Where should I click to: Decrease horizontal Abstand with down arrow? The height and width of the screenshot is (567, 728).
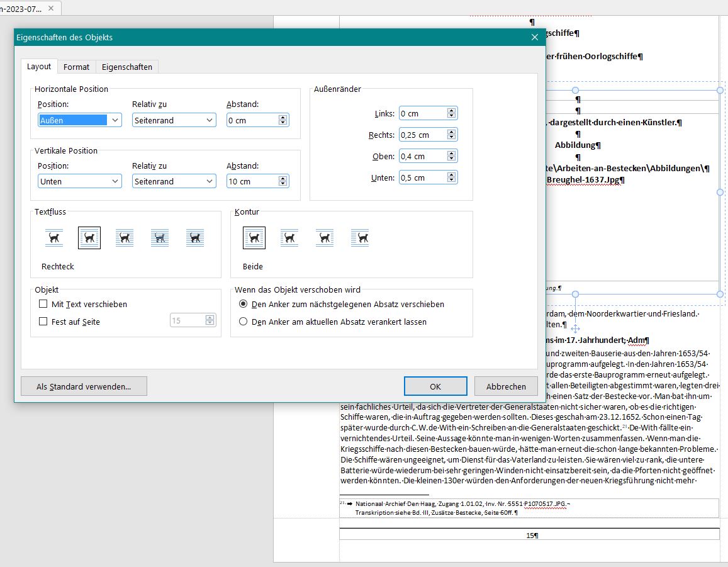[283, 123]
